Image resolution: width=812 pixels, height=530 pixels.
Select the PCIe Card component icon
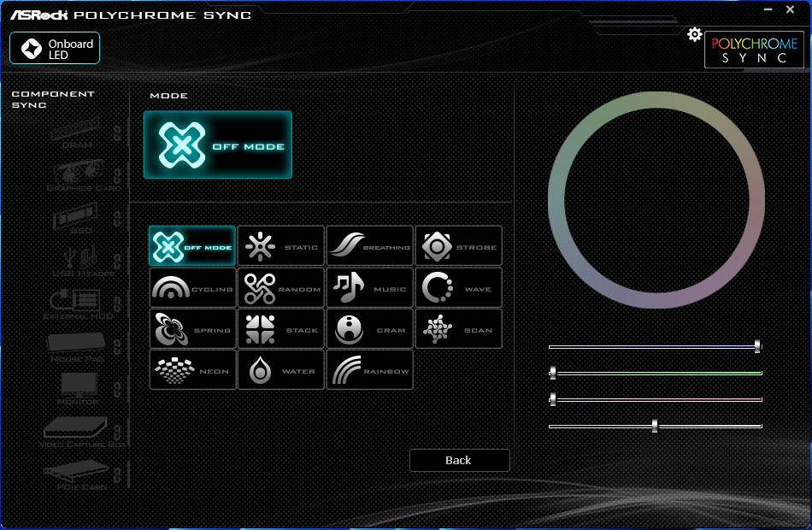[x=78, y=475]
